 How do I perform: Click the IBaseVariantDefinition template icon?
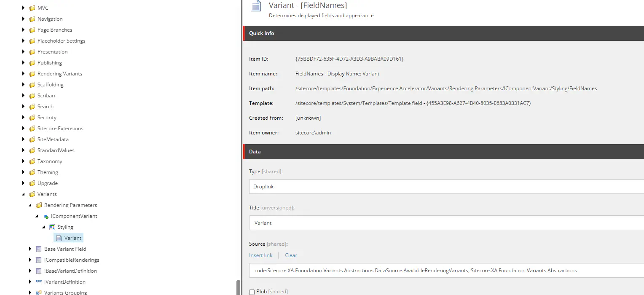coord(39,271)
